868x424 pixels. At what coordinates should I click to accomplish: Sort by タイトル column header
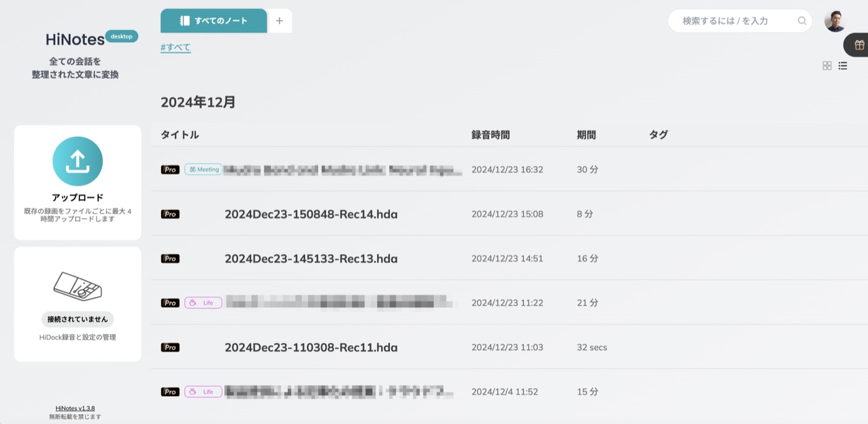[x=180, y=135]
